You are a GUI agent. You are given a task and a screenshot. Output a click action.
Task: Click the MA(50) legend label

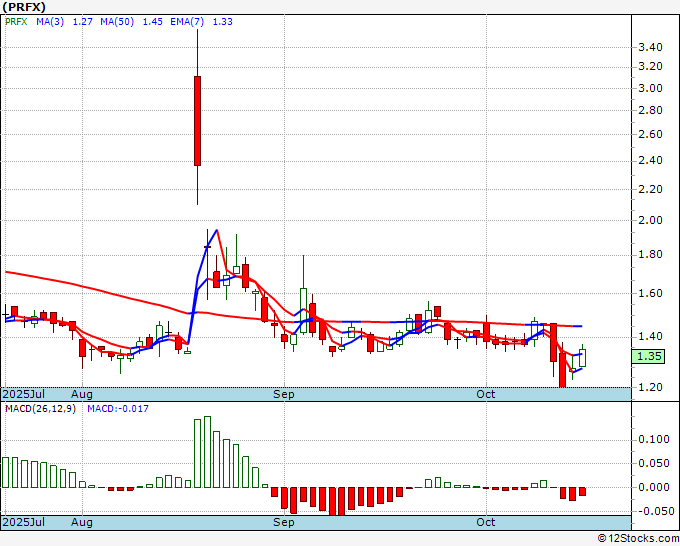pyautogui.click(x=117, y=22)
